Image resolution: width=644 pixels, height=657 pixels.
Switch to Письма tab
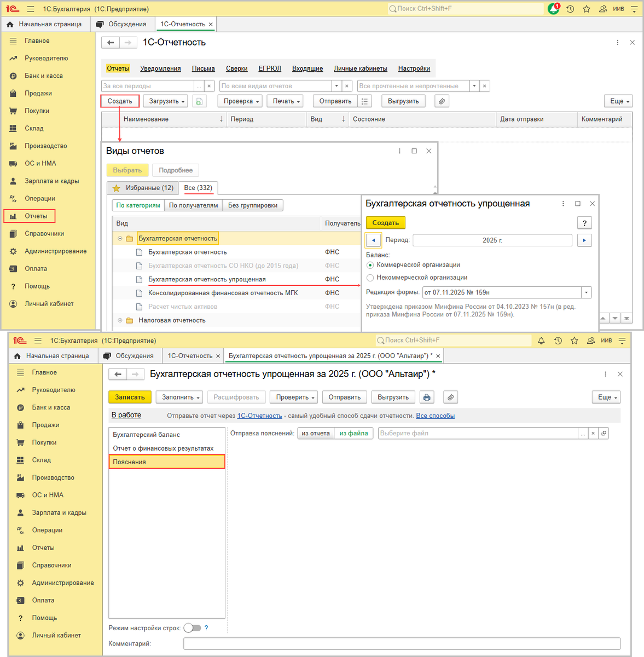(204, 68)
